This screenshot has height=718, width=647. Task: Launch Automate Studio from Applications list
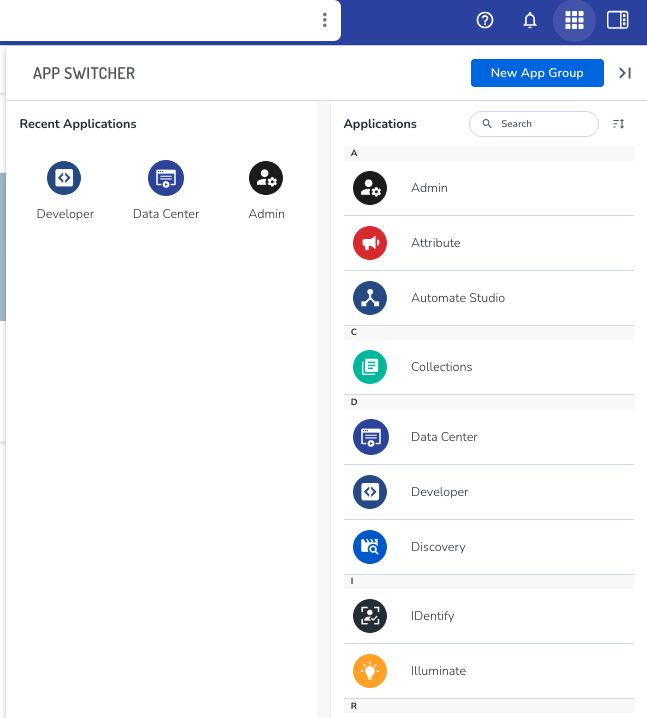[457, 298]
